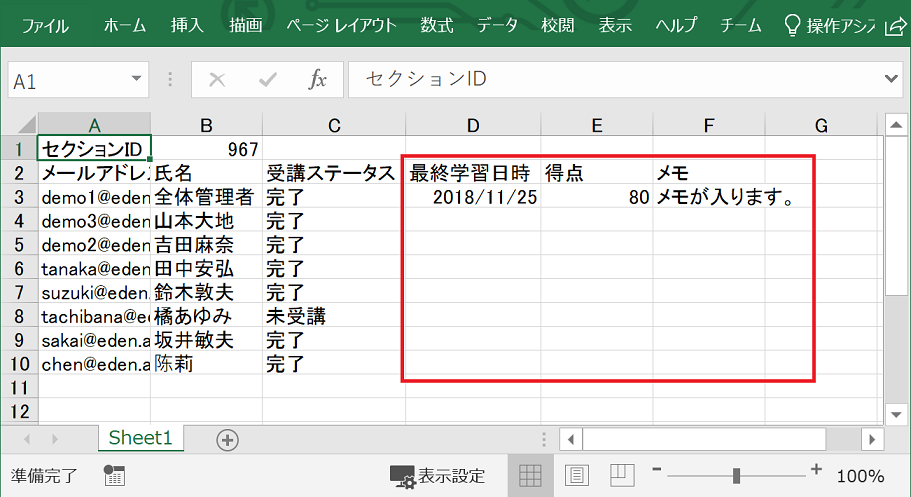911x497 pixels.
Task: Select column F header
Action: tap(709, 125)
